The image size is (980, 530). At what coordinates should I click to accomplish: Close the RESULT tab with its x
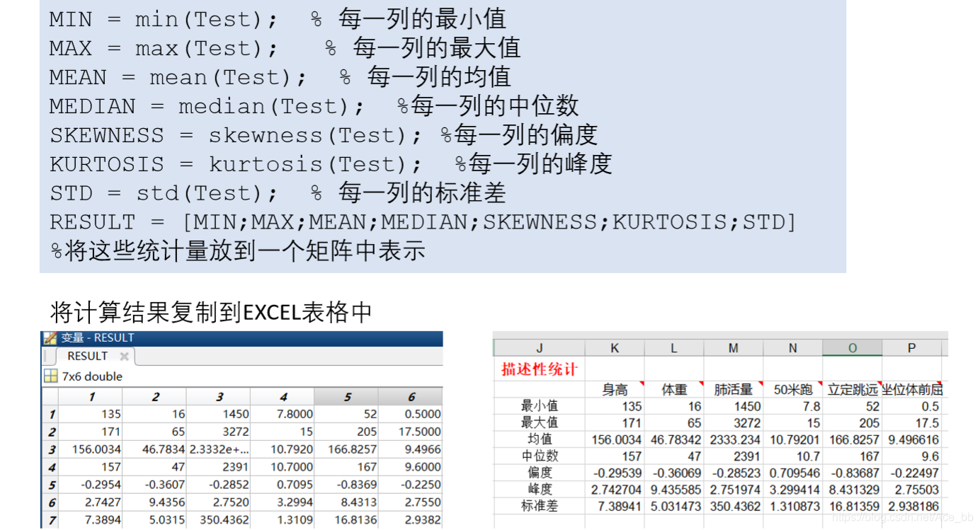click(124, 357)
